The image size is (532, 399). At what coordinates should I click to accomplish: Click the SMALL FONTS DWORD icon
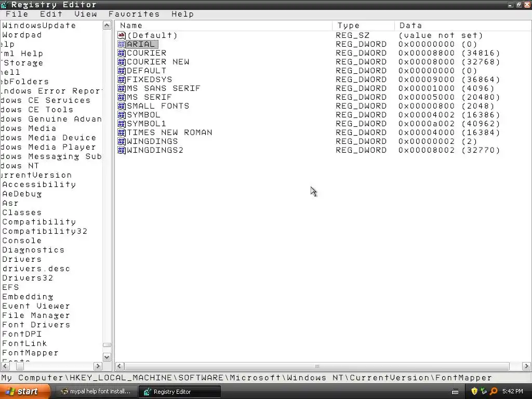pos(122,106)
